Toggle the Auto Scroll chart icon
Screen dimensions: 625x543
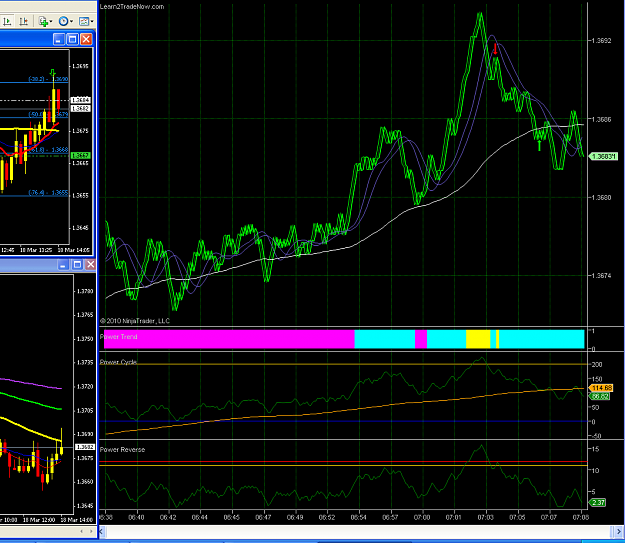[8, 21]
